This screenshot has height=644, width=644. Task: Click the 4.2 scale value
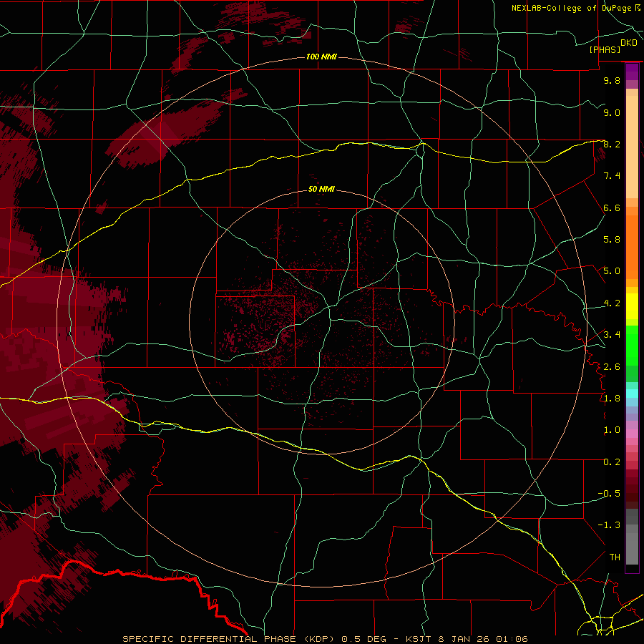(612, 303)
